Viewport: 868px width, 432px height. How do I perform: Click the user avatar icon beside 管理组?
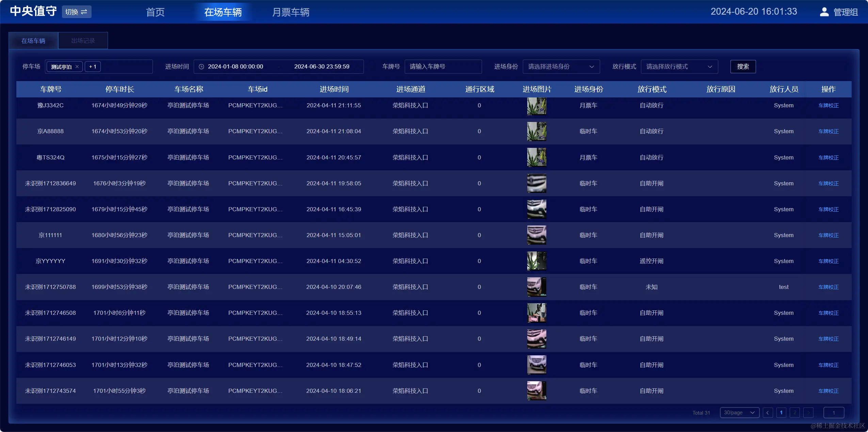824,12
